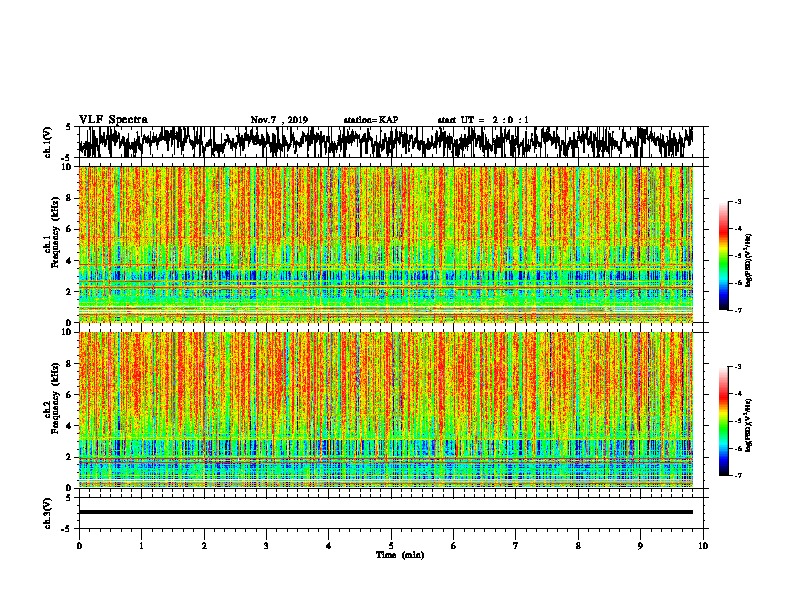Screen dimensions: 792x612
Task: Click the "6" tick on the time axis
Action: 454,546
